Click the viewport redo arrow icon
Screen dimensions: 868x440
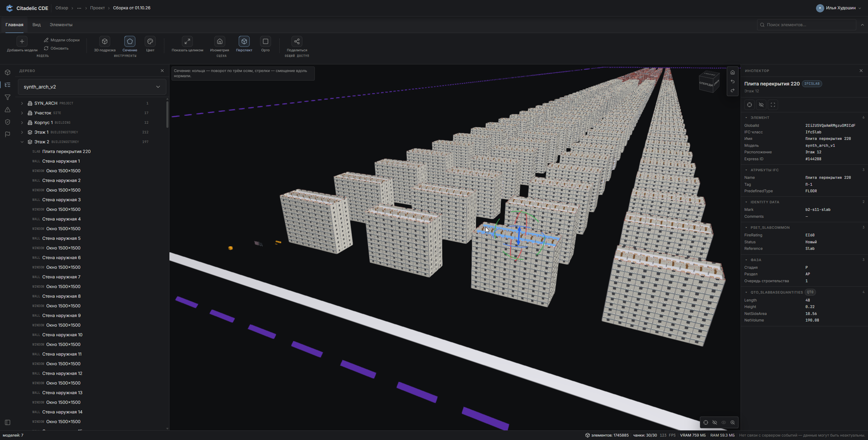click(x=733, y=91)
